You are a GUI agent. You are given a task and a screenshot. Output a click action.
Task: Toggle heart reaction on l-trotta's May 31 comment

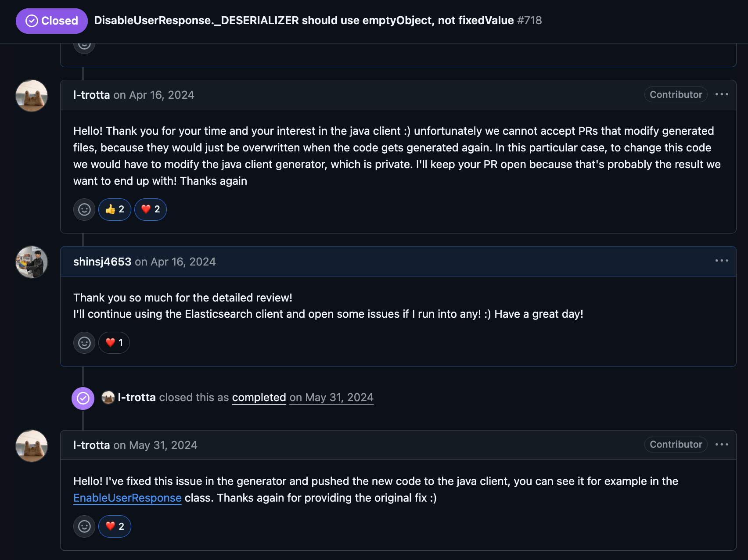click(115, 526)
